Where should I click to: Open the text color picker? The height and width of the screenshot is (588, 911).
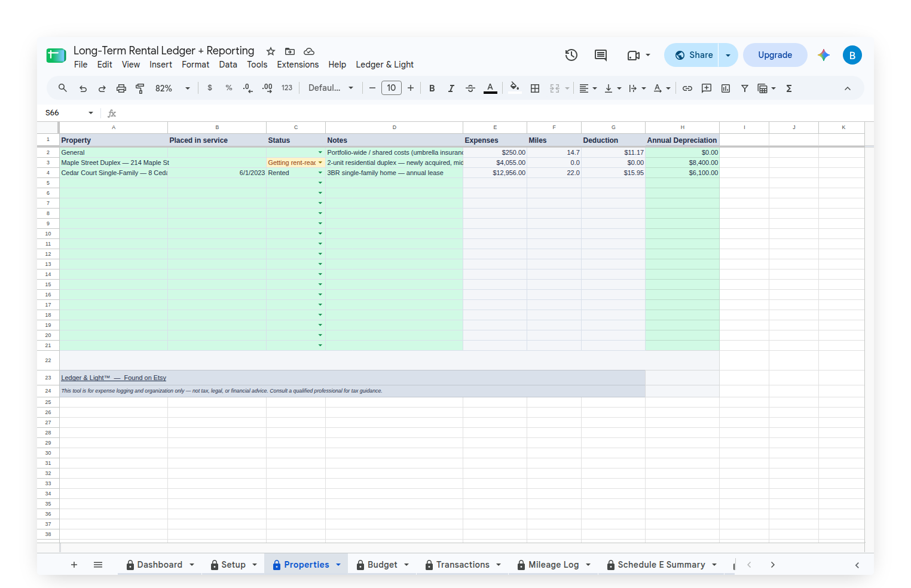pos(490,88)
